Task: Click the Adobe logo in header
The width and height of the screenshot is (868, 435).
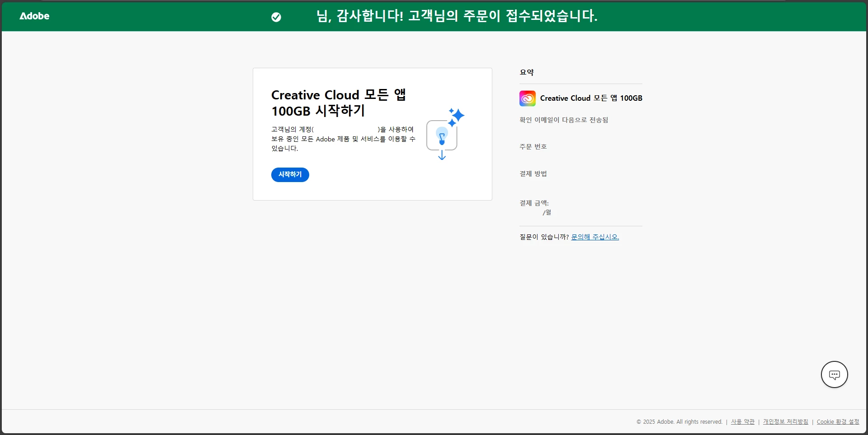Action: (34, 16)
